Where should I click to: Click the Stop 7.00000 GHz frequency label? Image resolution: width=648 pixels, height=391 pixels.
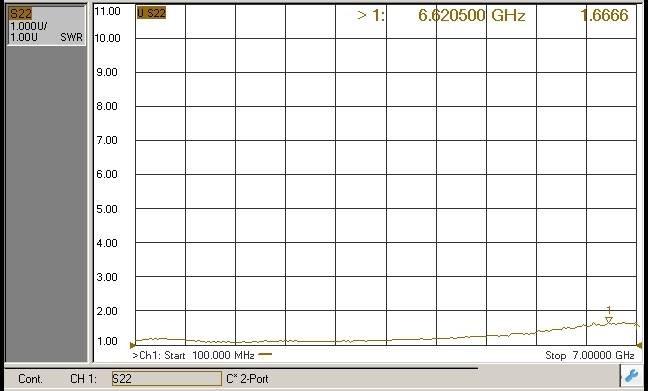[x=590, y=355]
